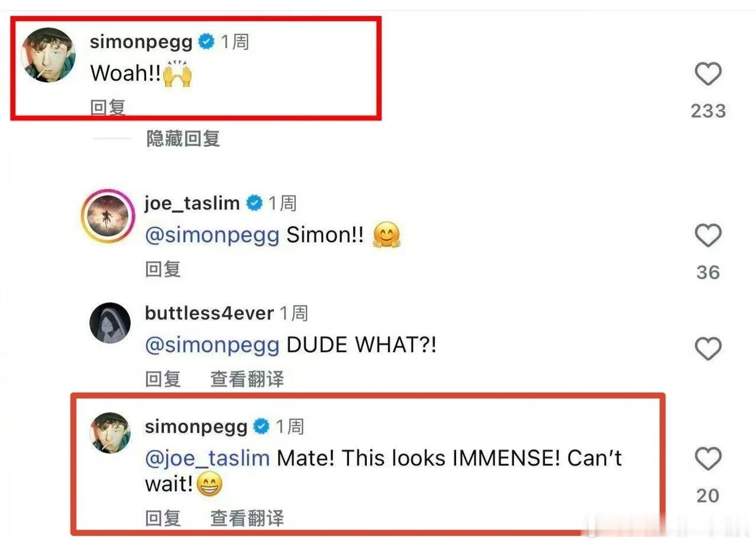Reply to joe_taslim's comment
The image size is (756, 545).
coord(163,269)
